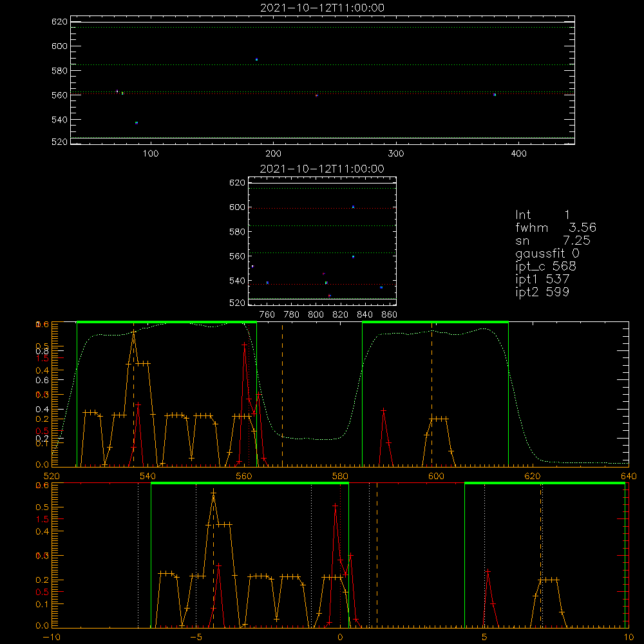Click the 780 x-axis label of the middle plot
Viewport: 644px width, 644px height.
(x=292, y=315)
